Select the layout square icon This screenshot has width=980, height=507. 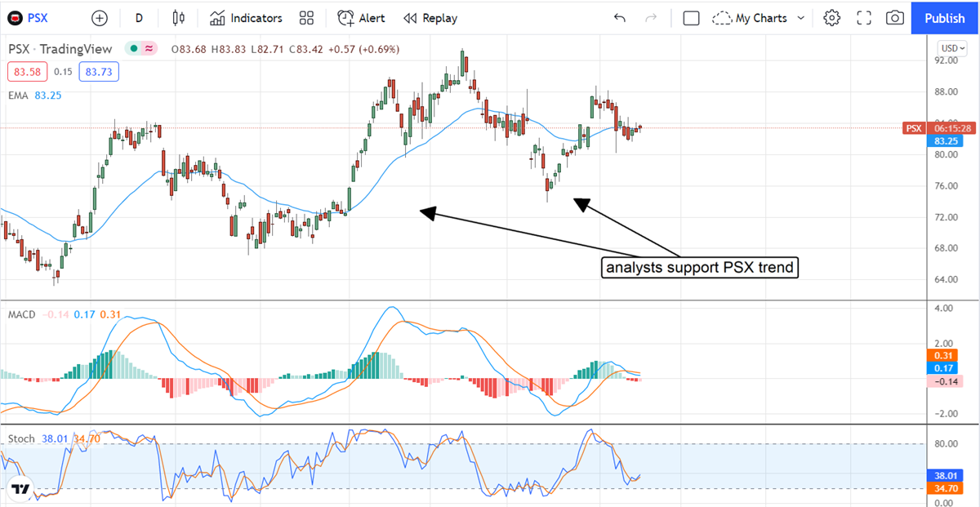(691, 18)
